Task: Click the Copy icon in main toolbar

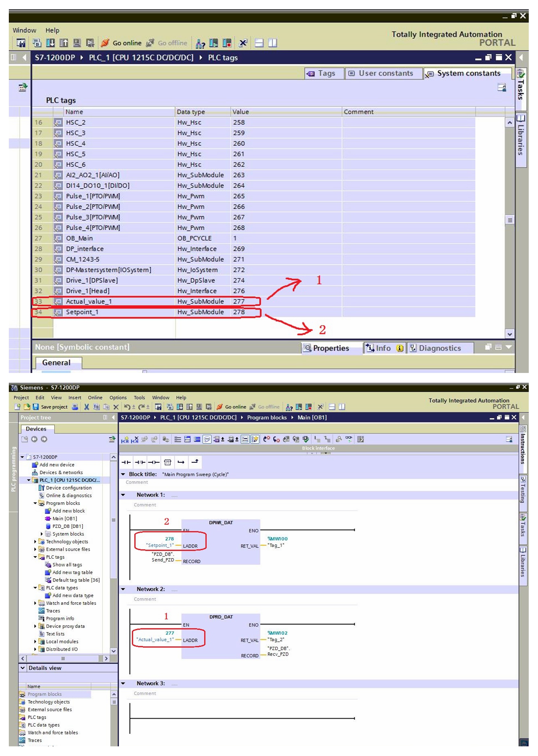Action: [x=96, y=407]
